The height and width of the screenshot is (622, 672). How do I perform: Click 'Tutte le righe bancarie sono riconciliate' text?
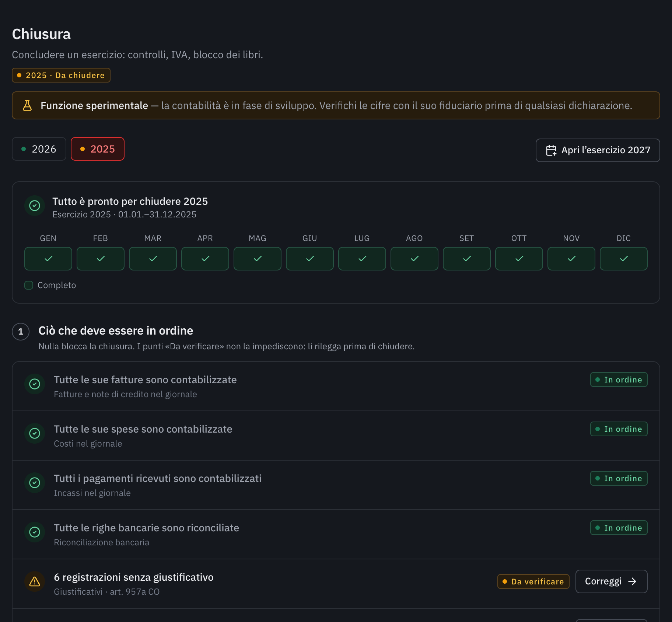pos(146,528)
